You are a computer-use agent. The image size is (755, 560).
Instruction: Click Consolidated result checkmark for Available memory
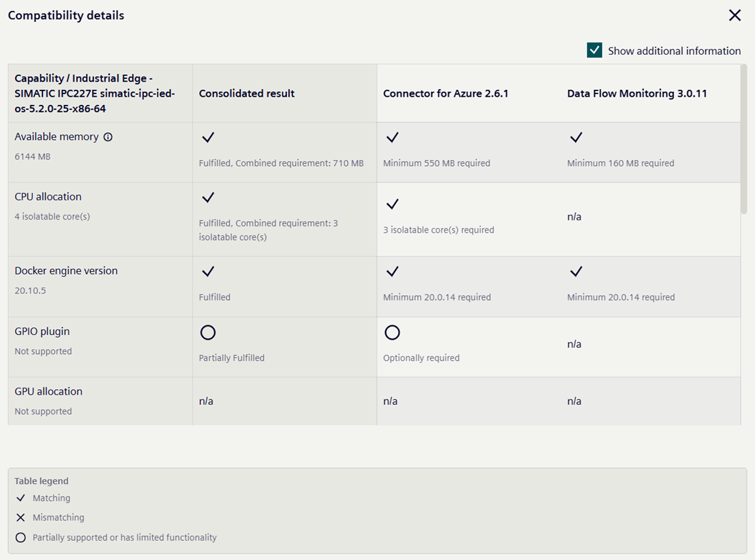pos(208,138)
